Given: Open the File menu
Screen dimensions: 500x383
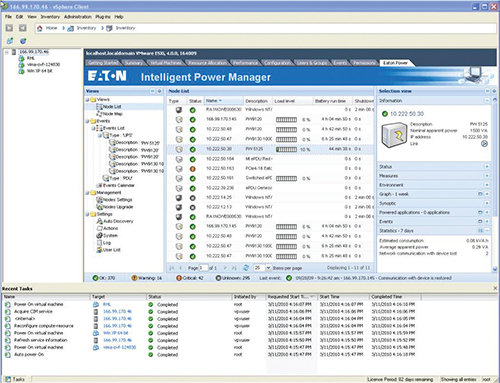Looking at the screenshot, I should 8,17.
